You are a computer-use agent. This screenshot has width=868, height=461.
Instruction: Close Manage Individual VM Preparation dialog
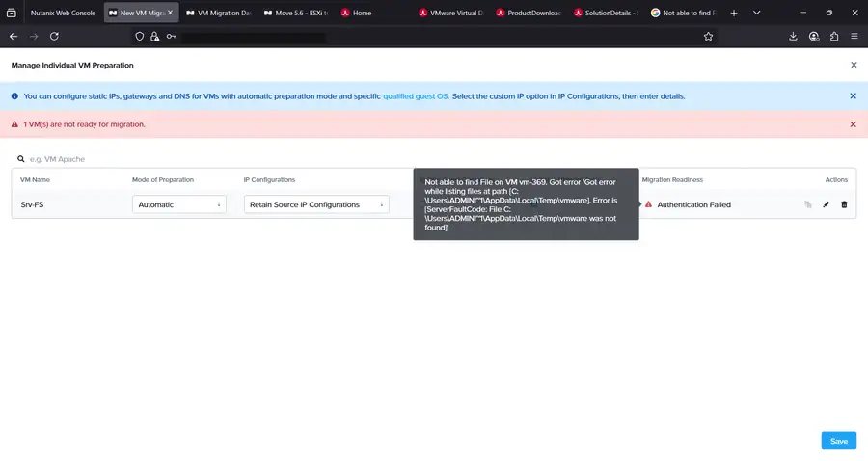[854, 65]
